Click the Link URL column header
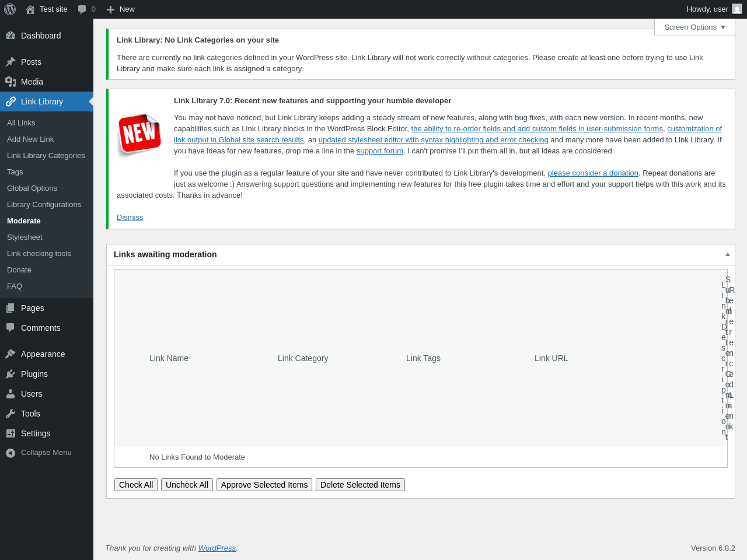Viewport: 747px width, 560px height. [551, 358]
